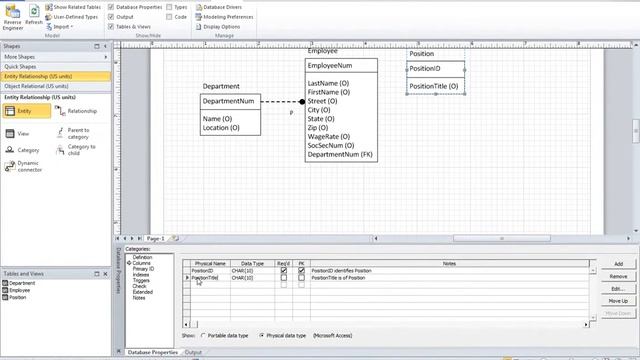The image size is (640, 360).
Task: Toggle PK checkbox for PositionTitle
Action: coord(301,278)
